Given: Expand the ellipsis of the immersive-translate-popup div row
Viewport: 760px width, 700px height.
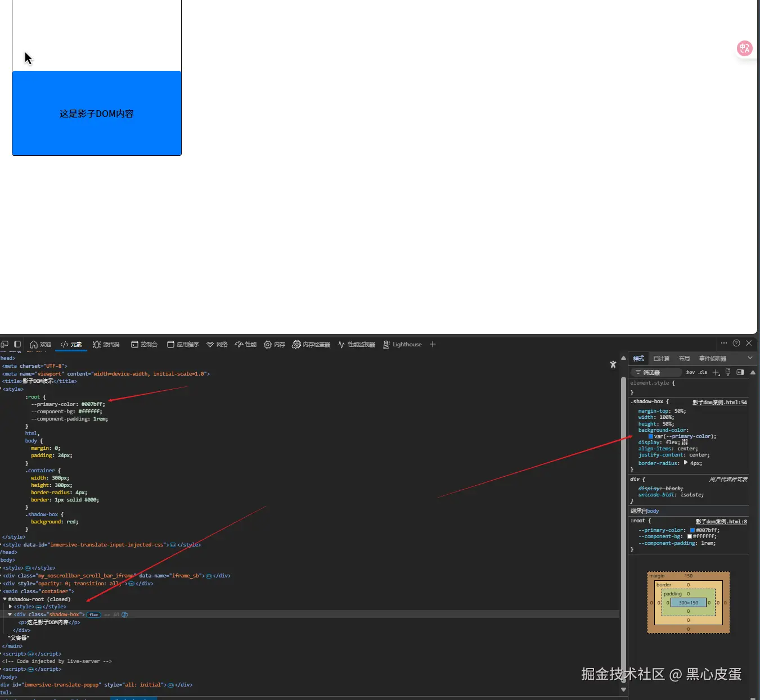Looking at the screenshot, I should click(x=170, y=685).
